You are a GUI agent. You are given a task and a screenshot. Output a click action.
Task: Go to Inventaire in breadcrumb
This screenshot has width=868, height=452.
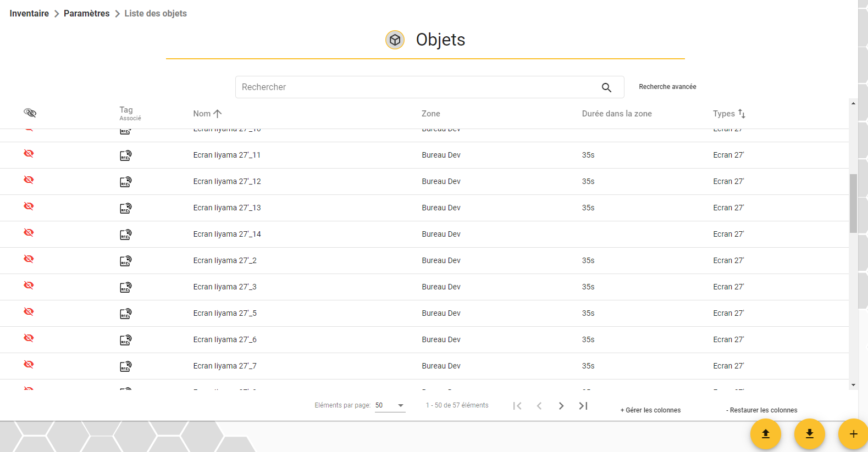(x=29, y=13)
